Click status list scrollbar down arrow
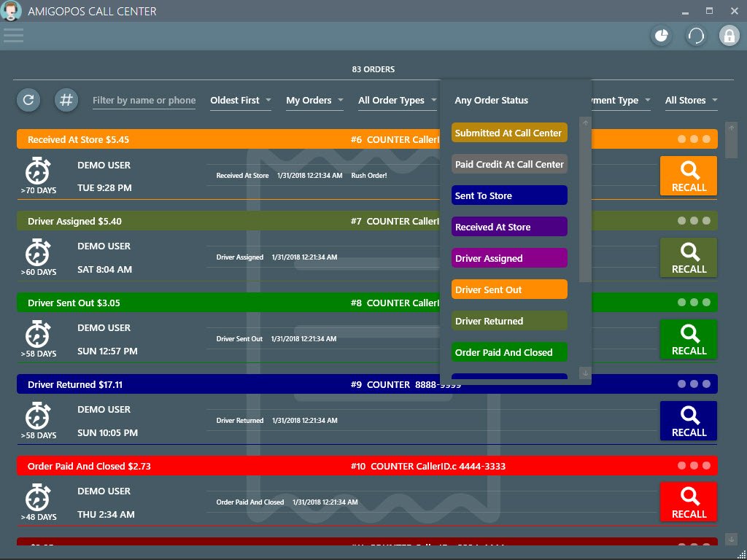 click(x=585, y=373)
